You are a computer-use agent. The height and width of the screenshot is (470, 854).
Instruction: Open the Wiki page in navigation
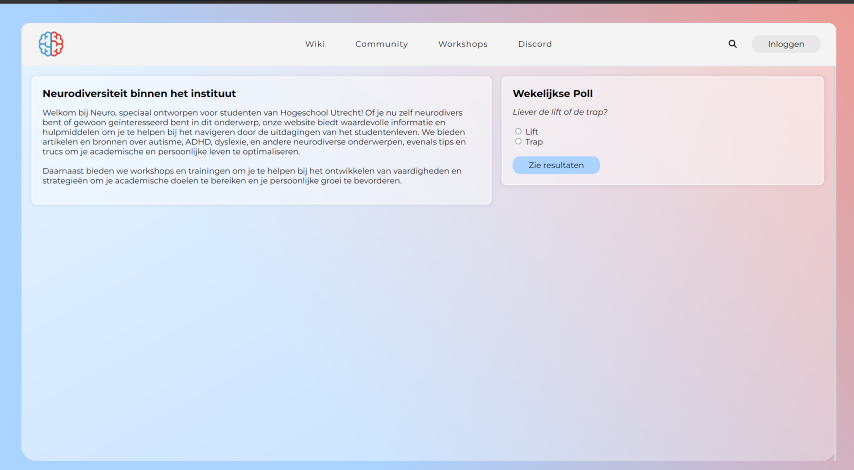pos(315,44)
